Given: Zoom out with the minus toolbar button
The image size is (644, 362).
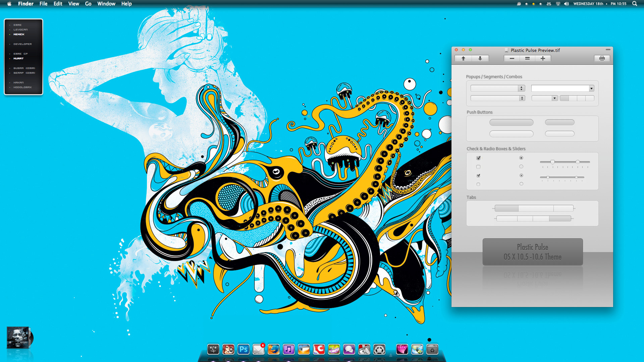Looking at the screenshot, I should point(512,58).
